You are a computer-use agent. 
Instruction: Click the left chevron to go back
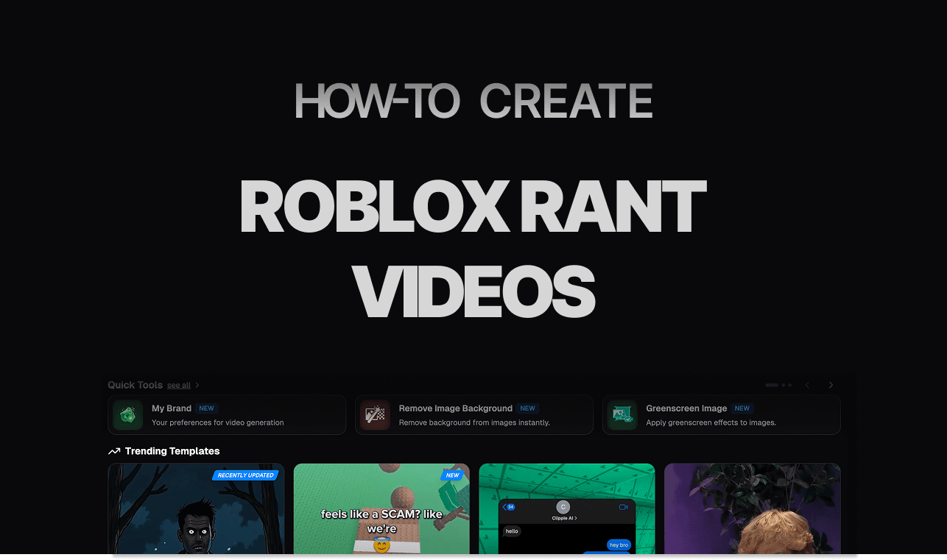click(x=807, y=384)
